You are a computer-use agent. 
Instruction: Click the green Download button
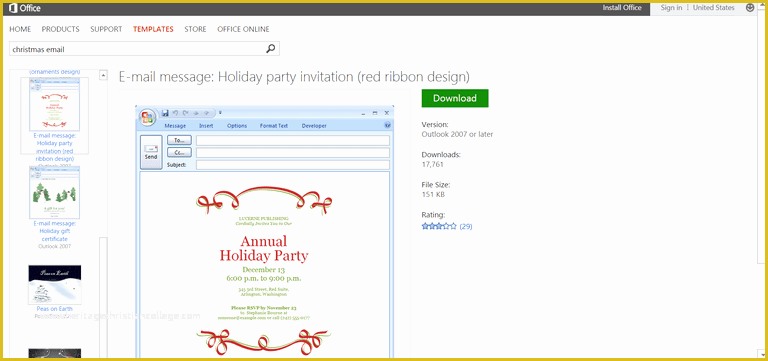coord(455,98)
